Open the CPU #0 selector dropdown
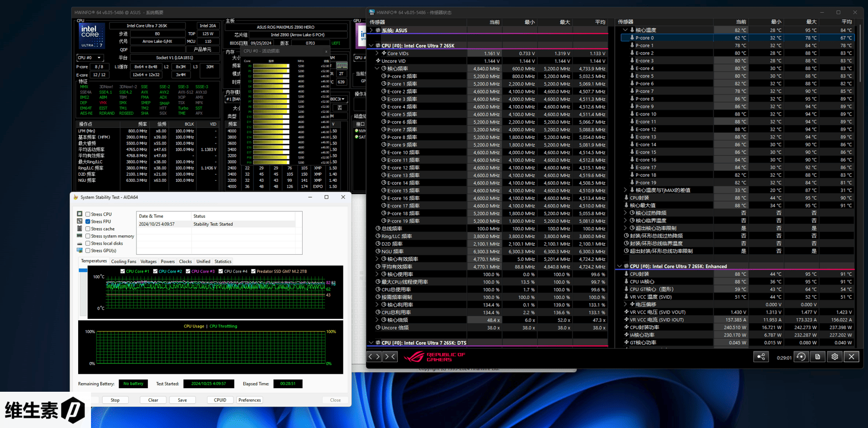The image size is (868, 428). pyautogui.click(x=89, y=58)
